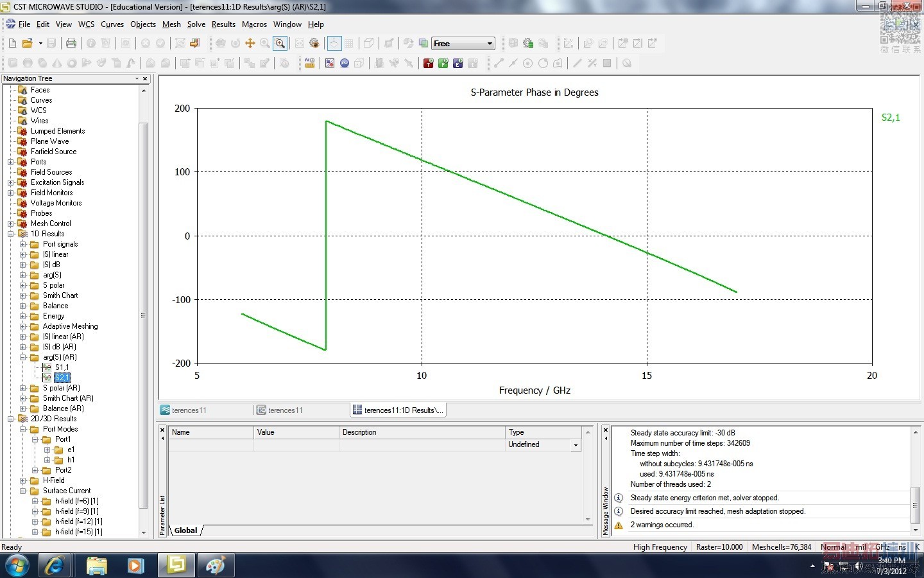Close the Message Window panel

(x=605, y=430)
